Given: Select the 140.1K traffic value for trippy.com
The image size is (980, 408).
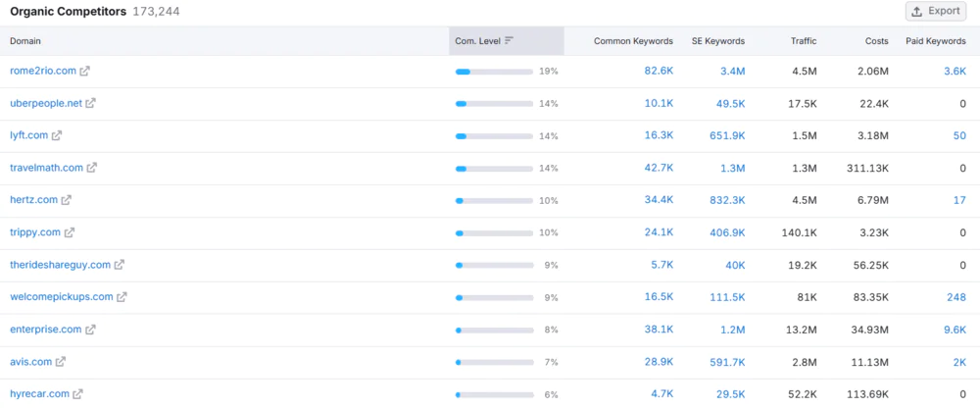Looking at the screenshot, I should pyautogui.click(x=800, y=232).
